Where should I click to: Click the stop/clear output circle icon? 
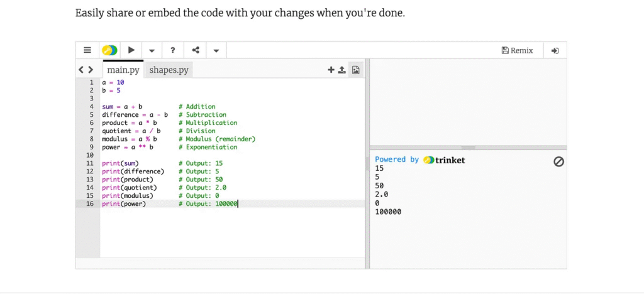click(x=558, y=162)
